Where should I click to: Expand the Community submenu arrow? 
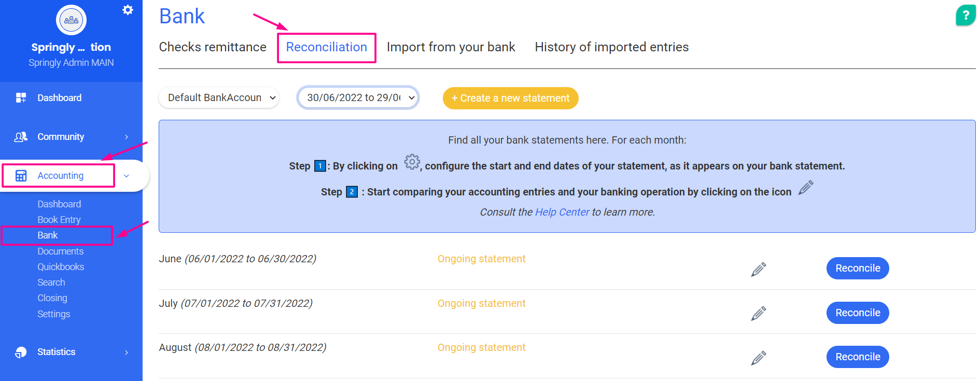coord(127,137)
